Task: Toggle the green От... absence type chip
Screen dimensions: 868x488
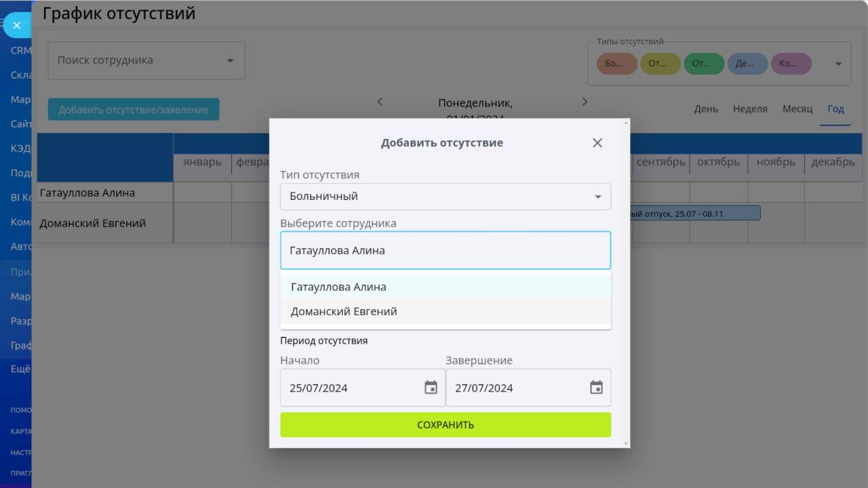Action: [x=704, y=64]
